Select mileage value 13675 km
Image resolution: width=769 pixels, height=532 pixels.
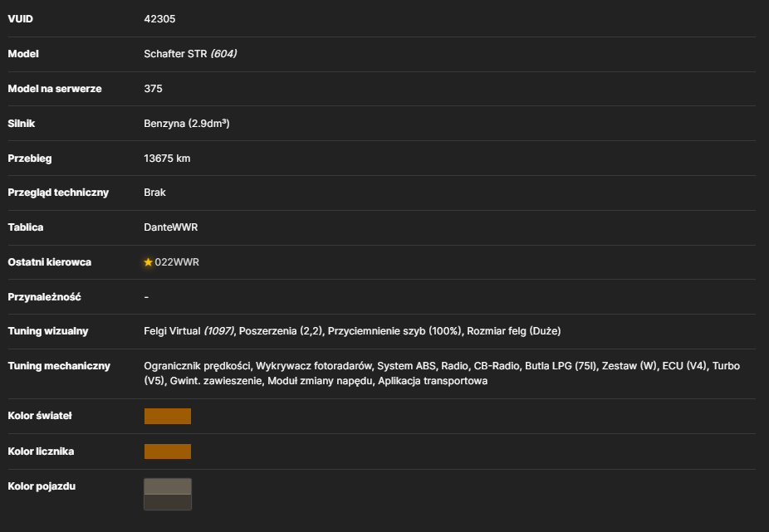coord(167,159)
